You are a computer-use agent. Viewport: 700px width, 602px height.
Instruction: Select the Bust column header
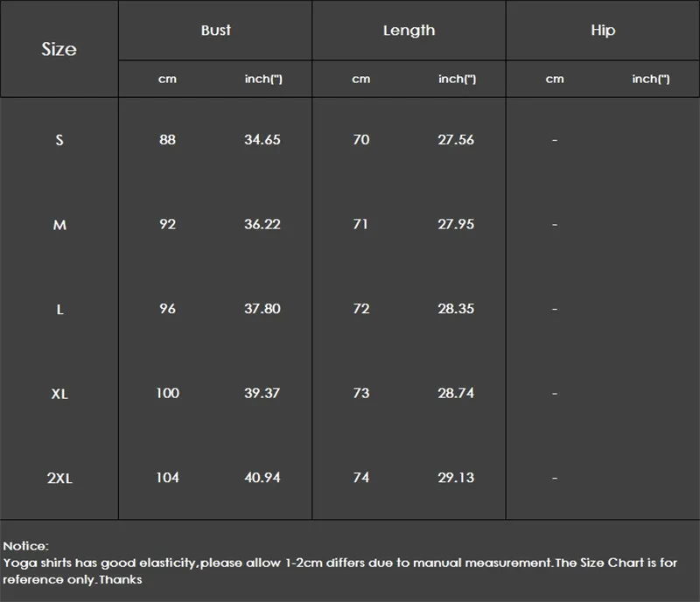click(x=215, y=31)
